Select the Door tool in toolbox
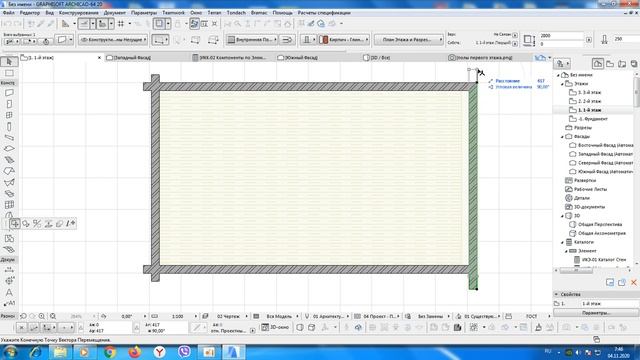The image size is (640, 360). pos(9,104)
